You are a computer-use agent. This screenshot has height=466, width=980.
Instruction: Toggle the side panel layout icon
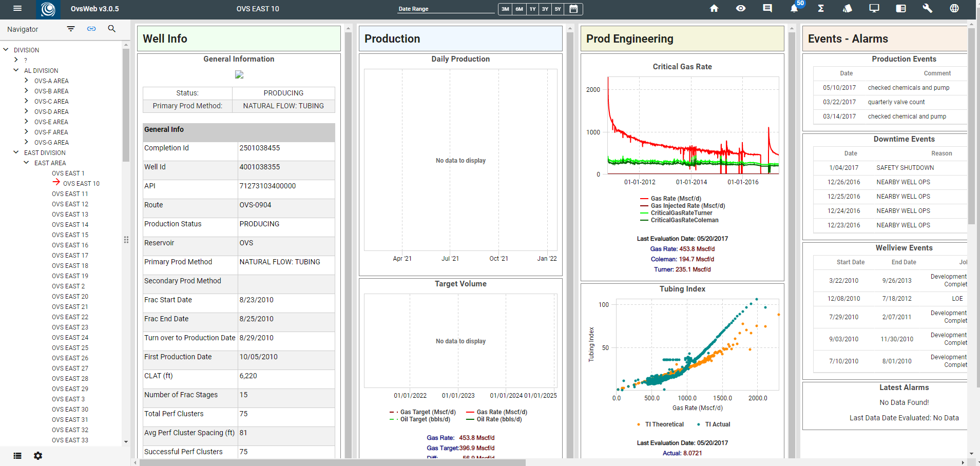[901, 8]
